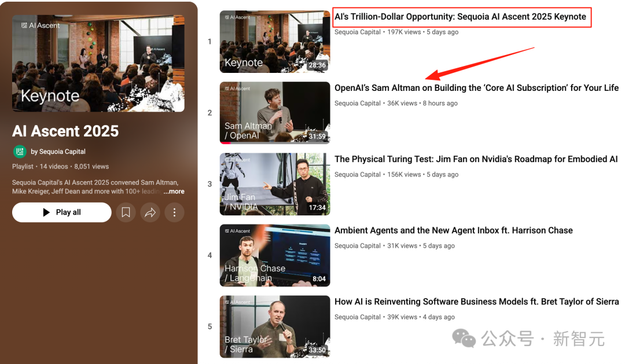Open the playlist cover Keynote thumbnail
625x364 pixels.
tap(98, 64)
